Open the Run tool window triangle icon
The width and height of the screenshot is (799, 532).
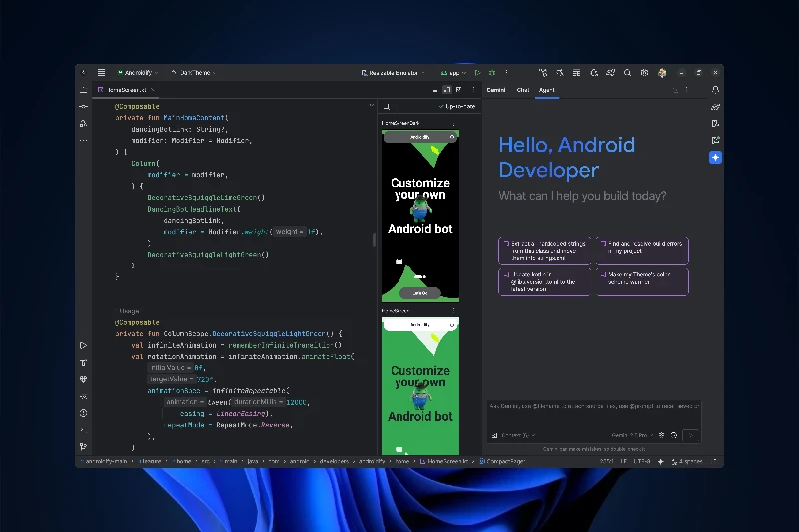84,346
